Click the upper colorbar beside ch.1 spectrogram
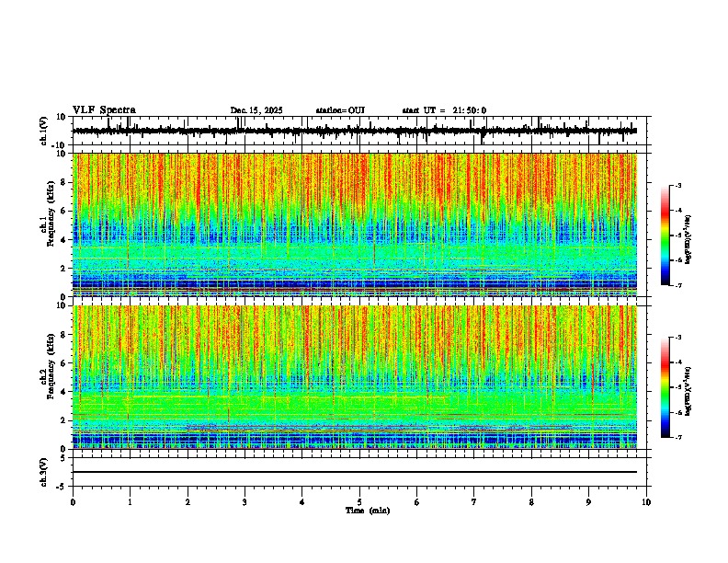This screenshot has width=728, height=563. tap(665, 236)
